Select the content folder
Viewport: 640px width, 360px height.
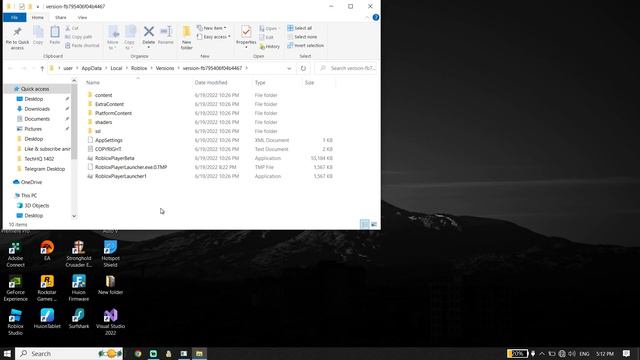(103, 95)
